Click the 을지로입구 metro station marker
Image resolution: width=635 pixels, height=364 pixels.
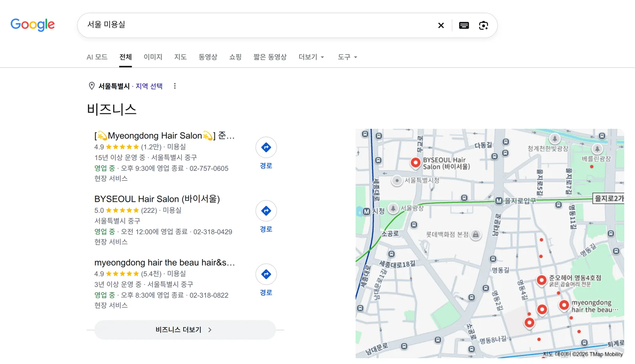499,201
